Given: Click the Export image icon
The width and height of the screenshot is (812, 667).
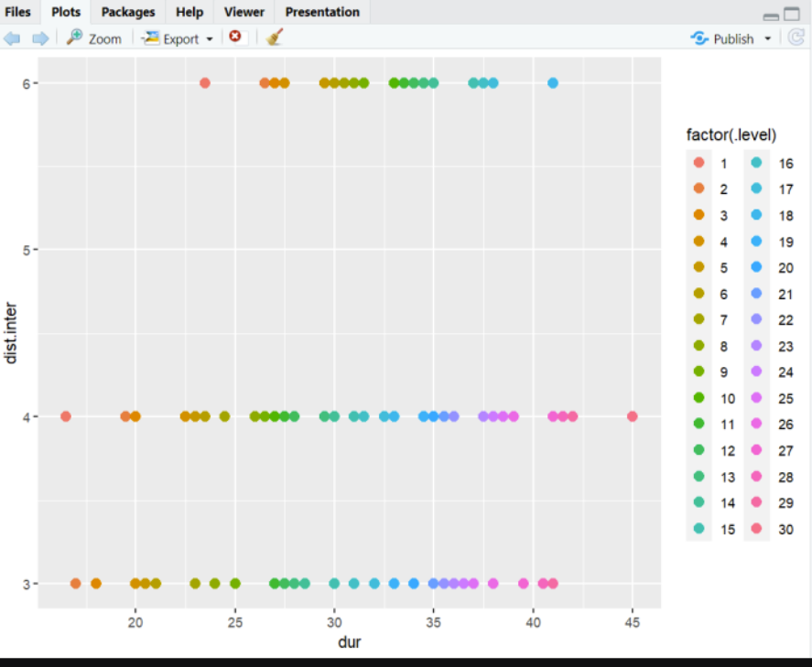Looking at the screenshot, I should click(151, 38).
